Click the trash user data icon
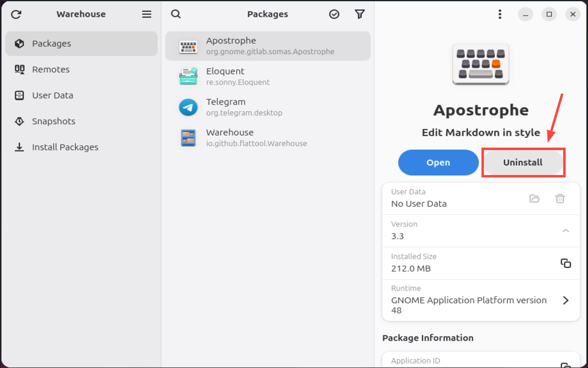 [560, 199]
